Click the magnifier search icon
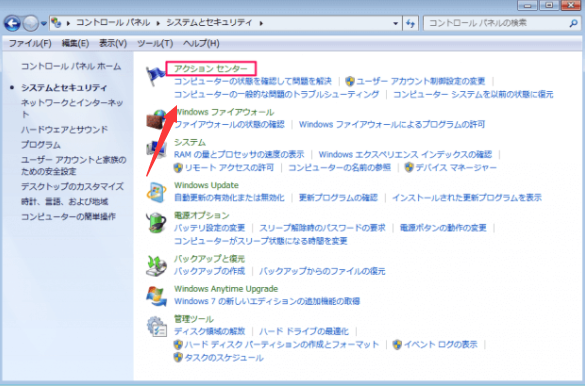This screenshot has height=386, width=585. pyautogui.click(x=573, y=23)
